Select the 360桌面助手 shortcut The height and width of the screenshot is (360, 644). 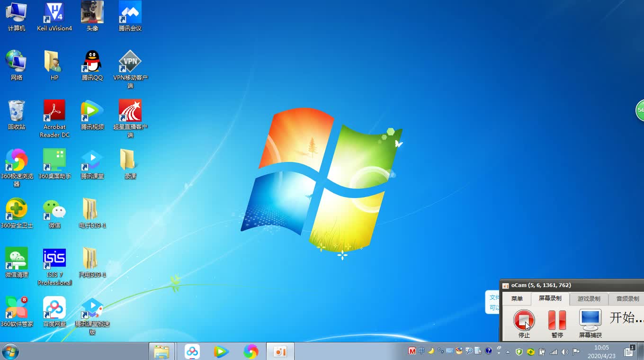pos(54,164)
